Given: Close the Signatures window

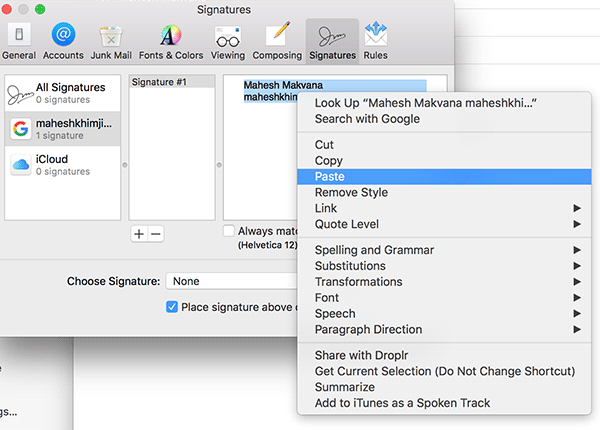Looking at the screenshot, I should [6, 9].
